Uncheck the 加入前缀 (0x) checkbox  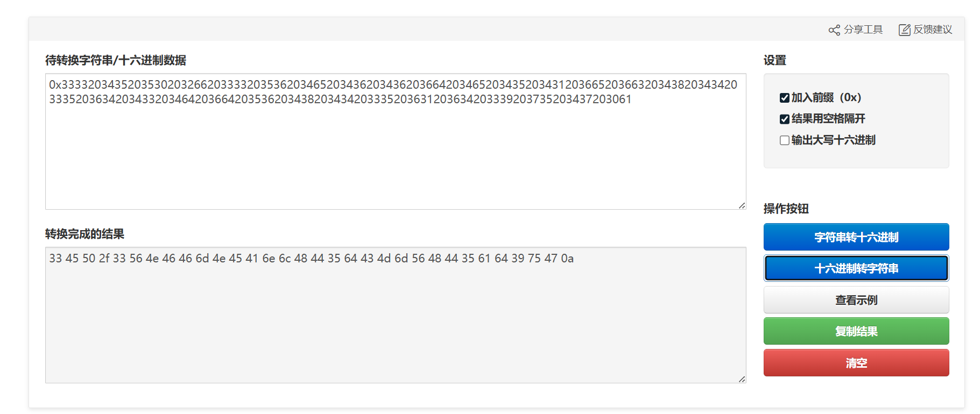[785, 98]
